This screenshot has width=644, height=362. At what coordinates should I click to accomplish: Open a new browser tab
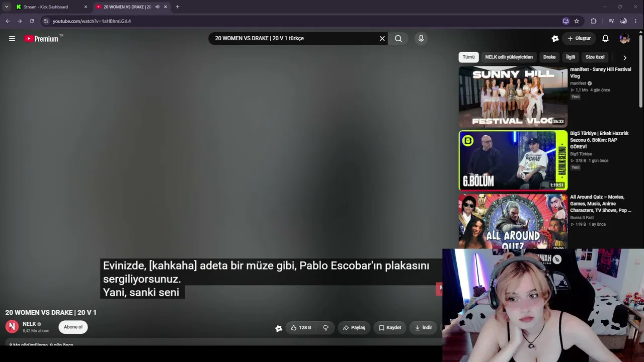coord(177,7)
